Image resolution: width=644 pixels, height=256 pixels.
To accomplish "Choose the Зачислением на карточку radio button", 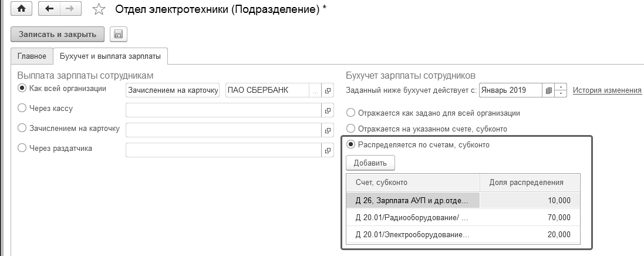I will 22,128.
